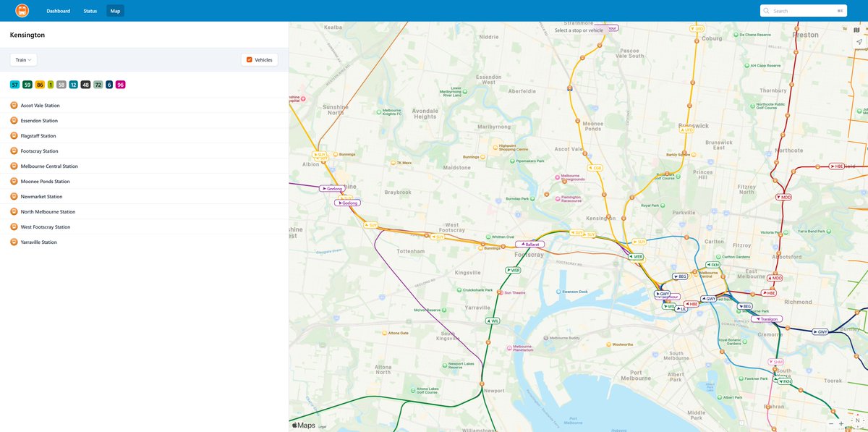This screenshot has width=868, height=432.
Task: Expand the Train mode dropdown
Action: 24,60
